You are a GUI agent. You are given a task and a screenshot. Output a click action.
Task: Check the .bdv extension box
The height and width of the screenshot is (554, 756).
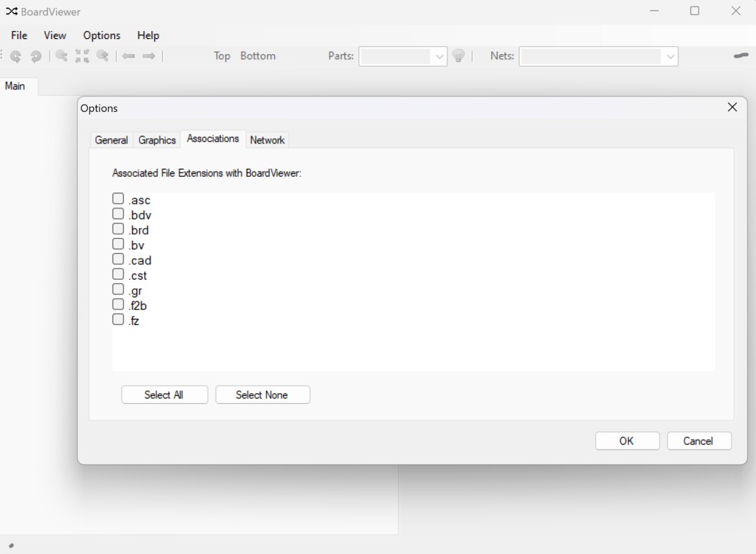(x=118, y=214)
